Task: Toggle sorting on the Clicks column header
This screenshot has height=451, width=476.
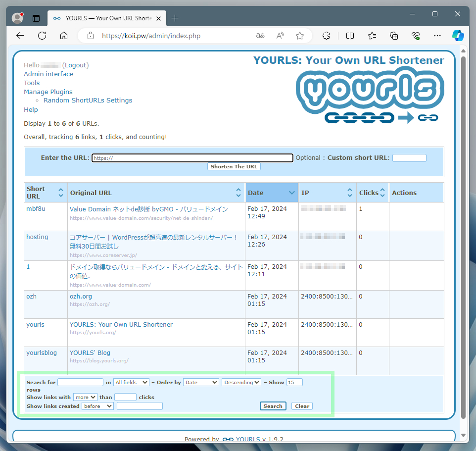Action: pyautogui.click(x=382, y=193)
